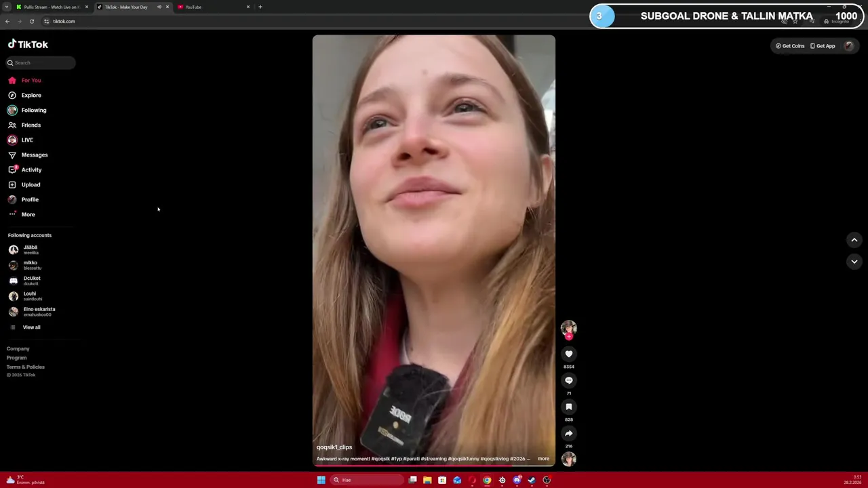Go to Profile page
Image resolution: width=868 pixels, height=488 pixels.
(x=24, y=199)
